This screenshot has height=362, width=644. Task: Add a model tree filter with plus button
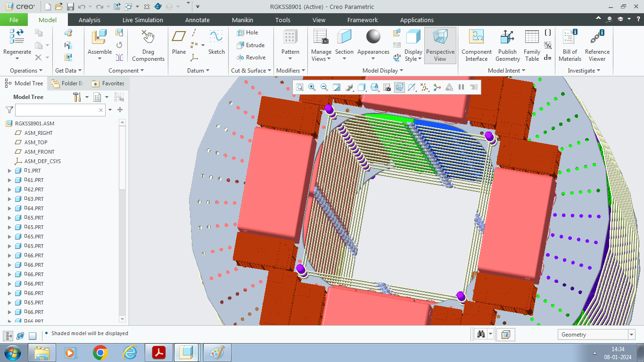tap(120, 110)
